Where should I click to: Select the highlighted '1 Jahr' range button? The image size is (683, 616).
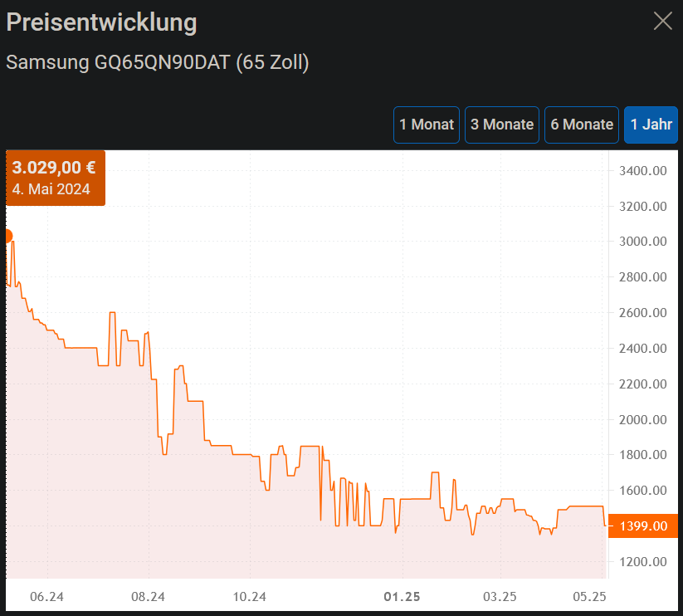tap(651, 125)
